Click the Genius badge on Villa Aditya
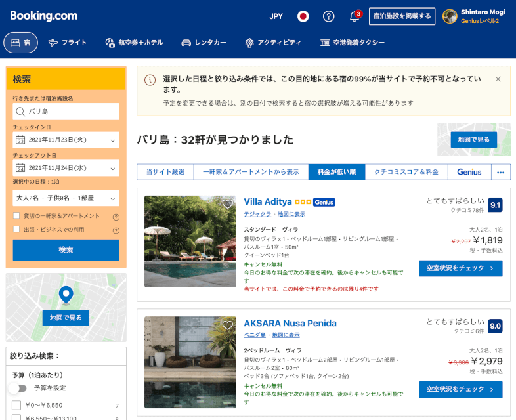This screenshot has height=420, width=516. pos(324,202)
